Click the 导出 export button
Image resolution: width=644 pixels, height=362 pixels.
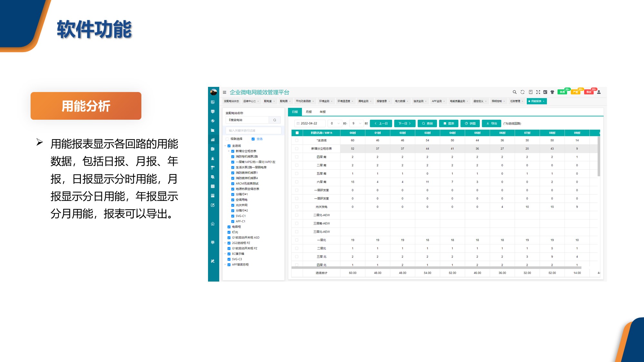pyautogui.click(x=492, y=124)
